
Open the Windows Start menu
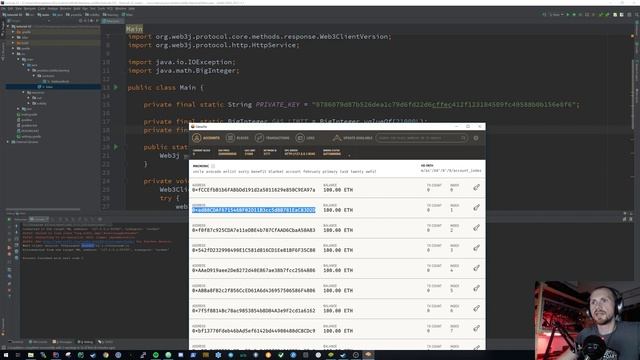point(6,355)
